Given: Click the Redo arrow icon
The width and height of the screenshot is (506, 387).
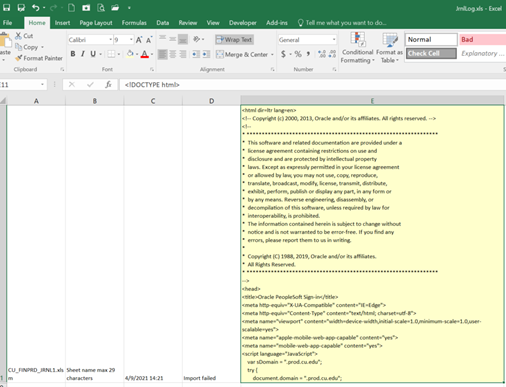Looking at the screenshot, I should click(x=53, y=7).
